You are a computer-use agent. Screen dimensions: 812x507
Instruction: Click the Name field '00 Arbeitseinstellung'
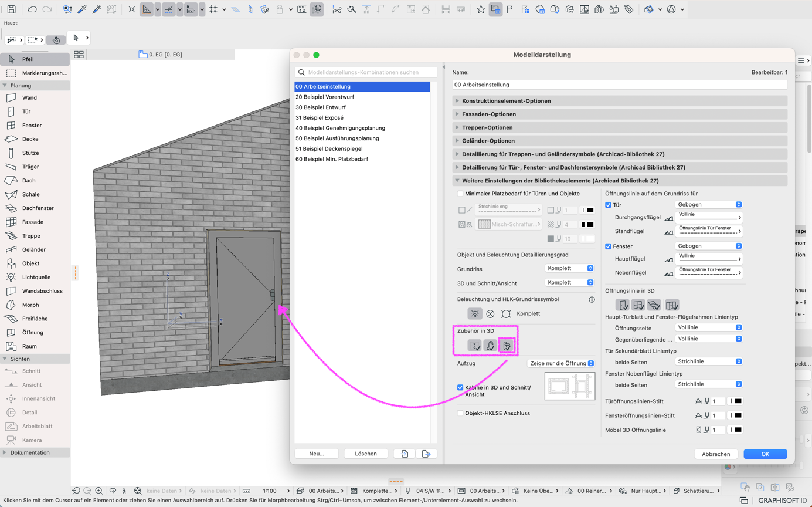pyautogui.click(x=620, y=84)
